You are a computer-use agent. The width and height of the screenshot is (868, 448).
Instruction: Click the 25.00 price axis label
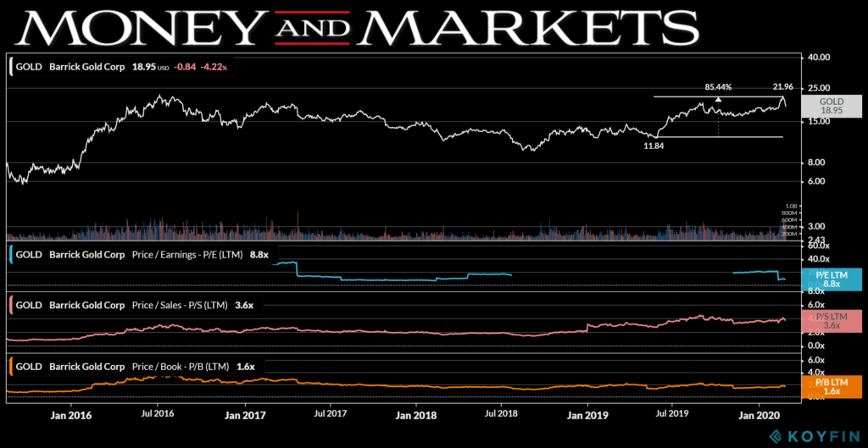(x=818, y=88)
